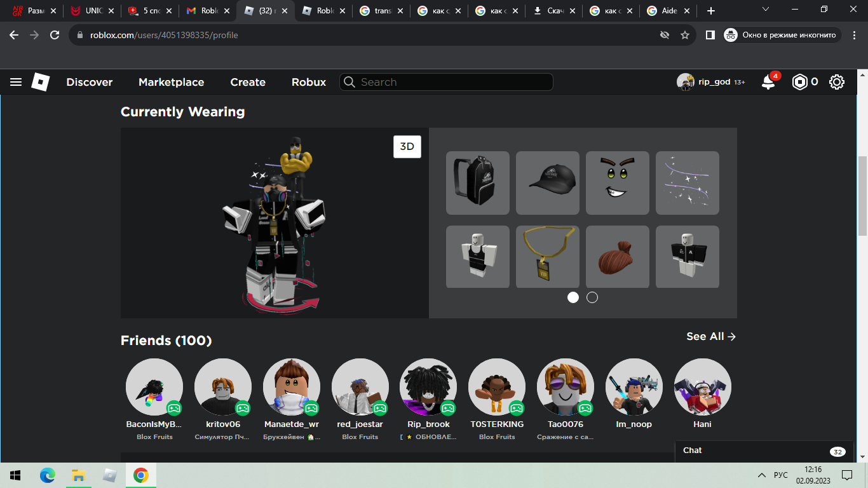This screenshot has width=868, height=488.
Task: Click the Robux balance icon
Action: pos(799,82)
